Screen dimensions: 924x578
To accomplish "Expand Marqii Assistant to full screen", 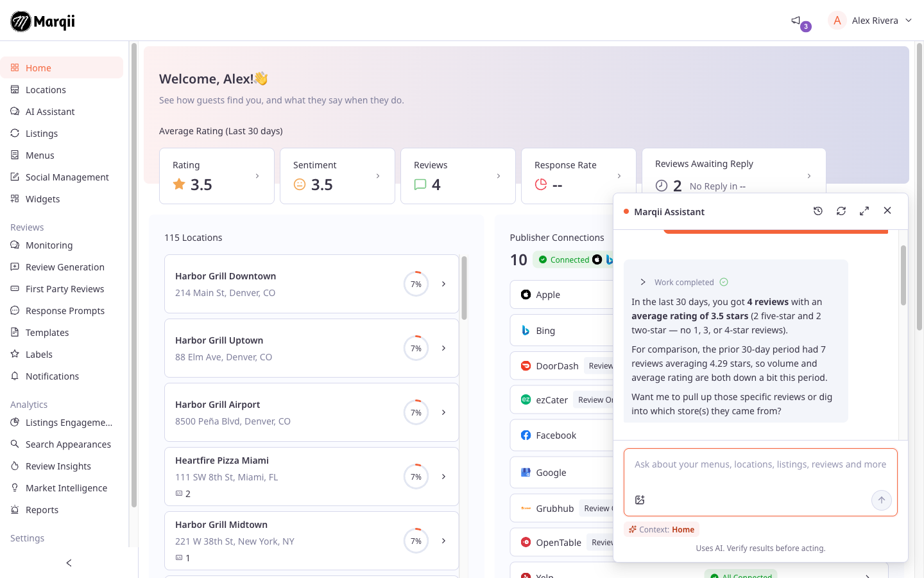I will point(864,211).
